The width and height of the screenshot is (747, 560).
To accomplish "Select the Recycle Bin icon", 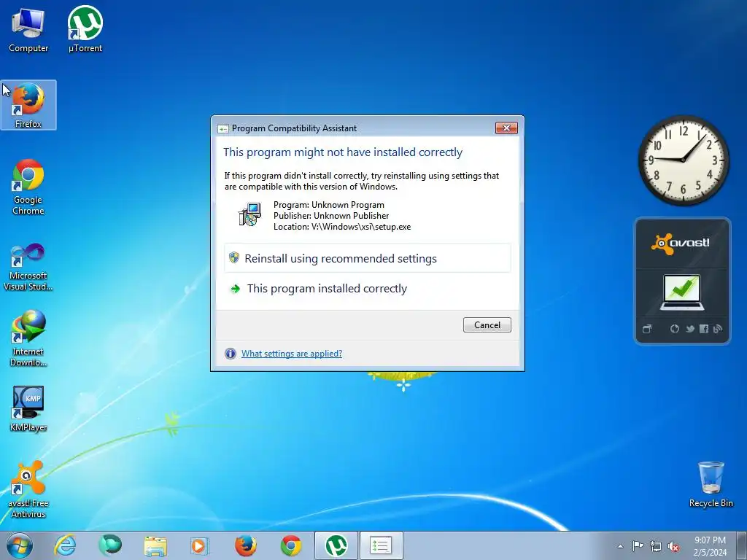I will click(711, 485).
